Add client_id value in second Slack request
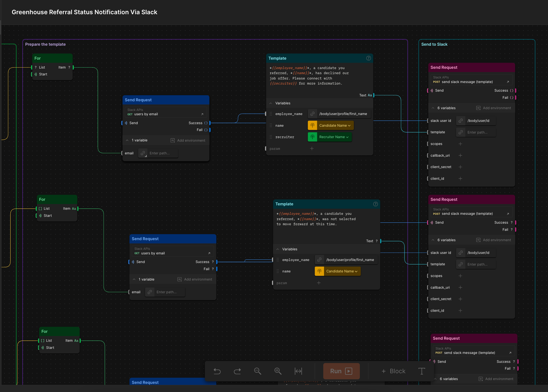This screenshot has width=548, height=392. (x=460, y=311)
